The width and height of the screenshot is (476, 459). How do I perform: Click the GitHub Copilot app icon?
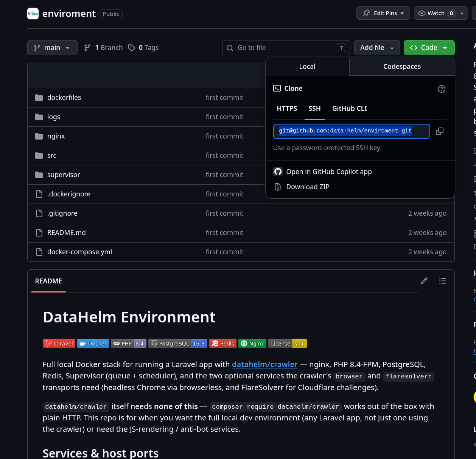[278, 172]
